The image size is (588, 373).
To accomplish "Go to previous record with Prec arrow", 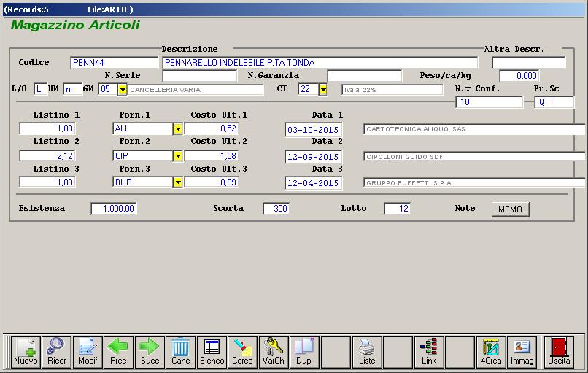I will (118, 351).
